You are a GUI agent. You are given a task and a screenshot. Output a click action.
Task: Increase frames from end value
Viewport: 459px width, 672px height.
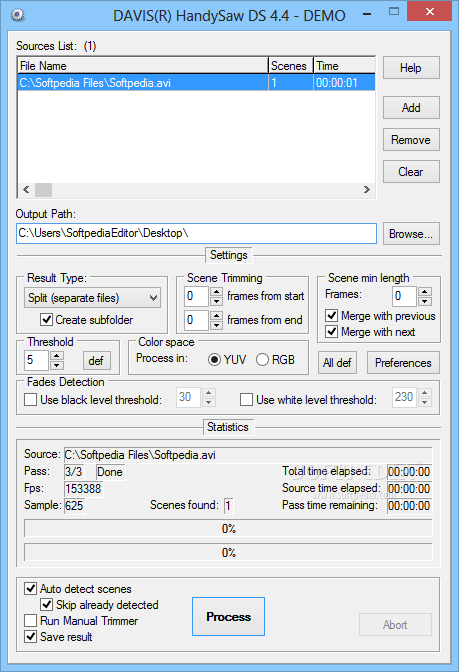216,316
